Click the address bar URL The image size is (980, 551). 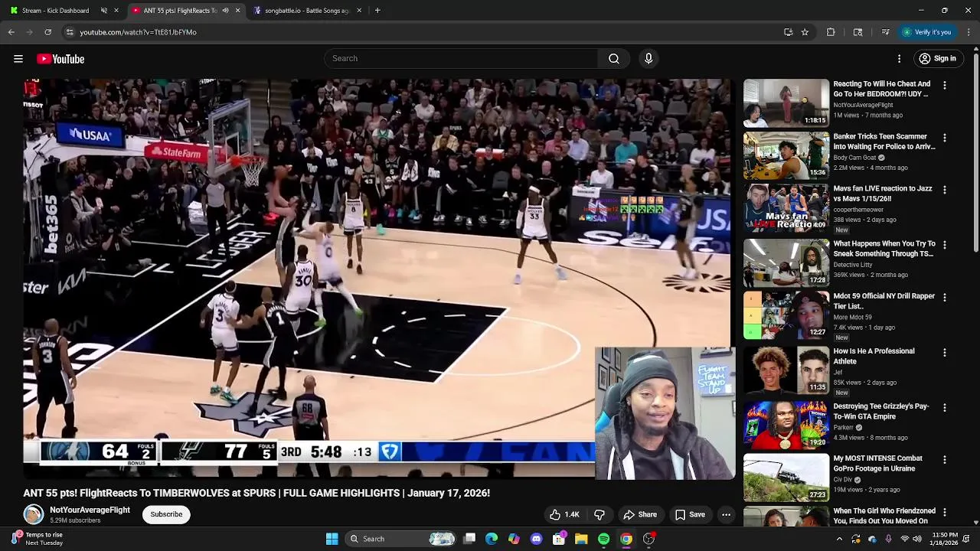[x=138, y=32]
